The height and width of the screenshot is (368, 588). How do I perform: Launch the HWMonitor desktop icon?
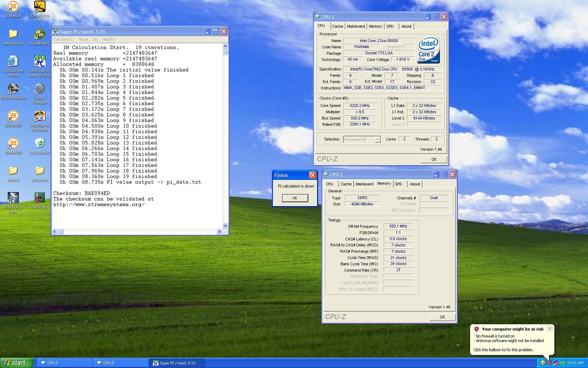pyautogui.click(x=39, y=201)
